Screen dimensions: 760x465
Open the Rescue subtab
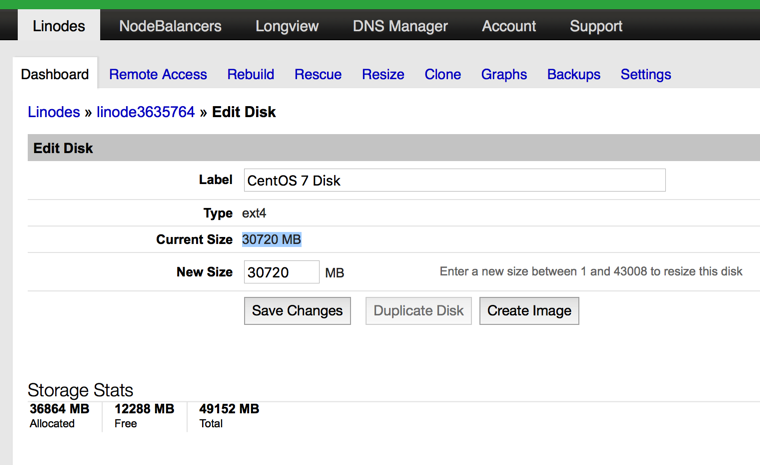point(318,74)
